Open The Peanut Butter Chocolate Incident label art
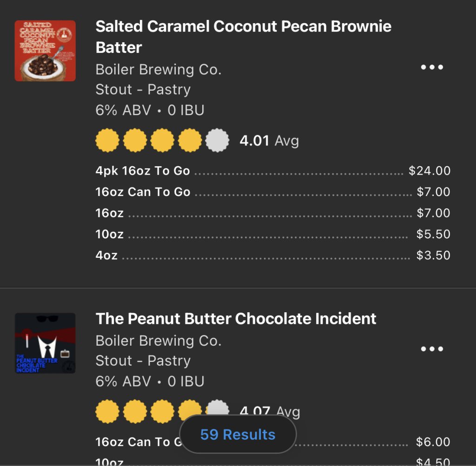The width and height of the screenshot is (476, 466). click(x=45, y=343)
